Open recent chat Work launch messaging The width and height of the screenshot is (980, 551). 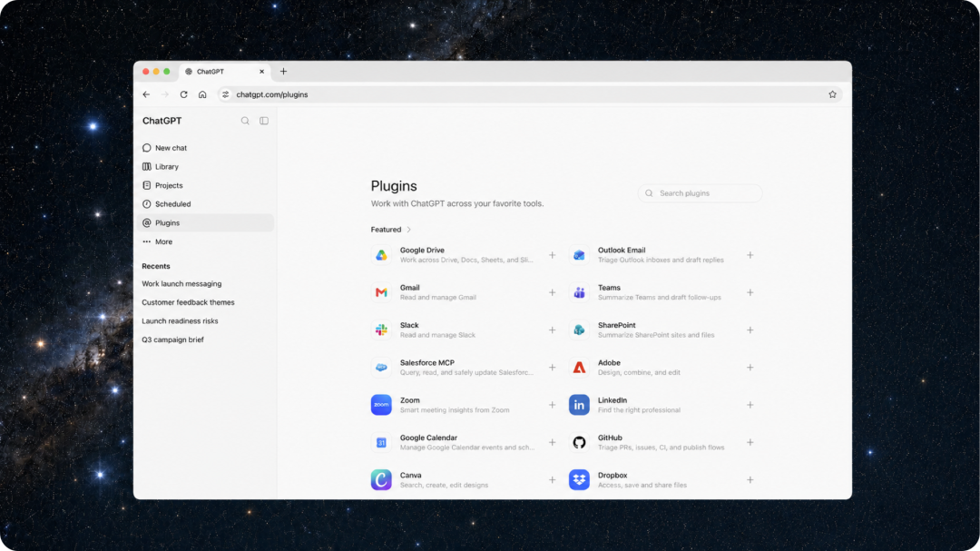click(181, 284)
